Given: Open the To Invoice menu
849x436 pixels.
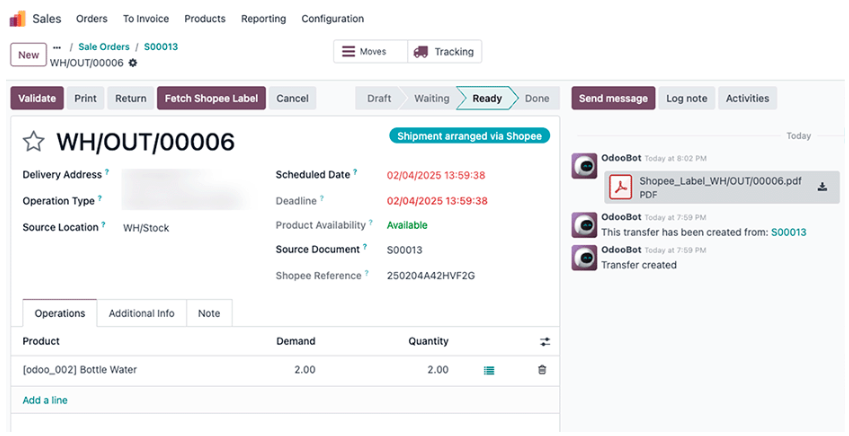Looking at the screenshot, I should point(146,19).
